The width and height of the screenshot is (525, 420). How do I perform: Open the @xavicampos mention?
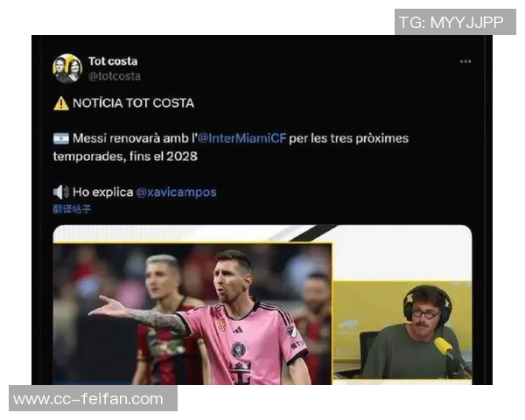pos(176,192)
